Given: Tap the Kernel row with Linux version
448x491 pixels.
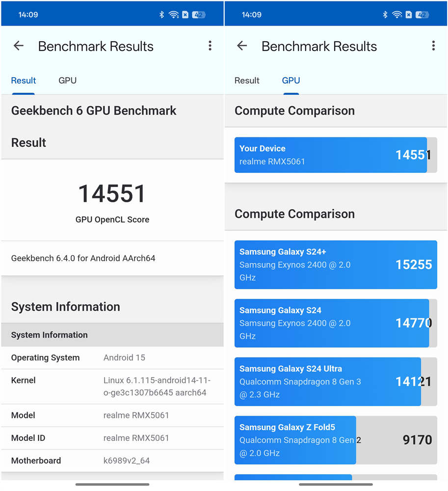Looking at the screenshot, I should coord(112,386).
